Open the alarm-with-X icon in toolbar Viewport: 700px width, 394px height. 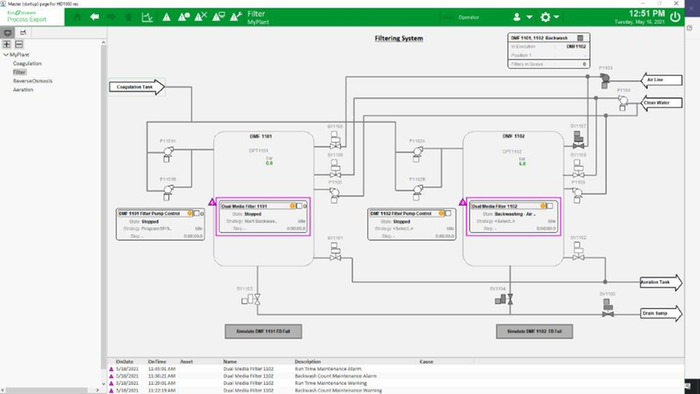(x=200, y=17)
